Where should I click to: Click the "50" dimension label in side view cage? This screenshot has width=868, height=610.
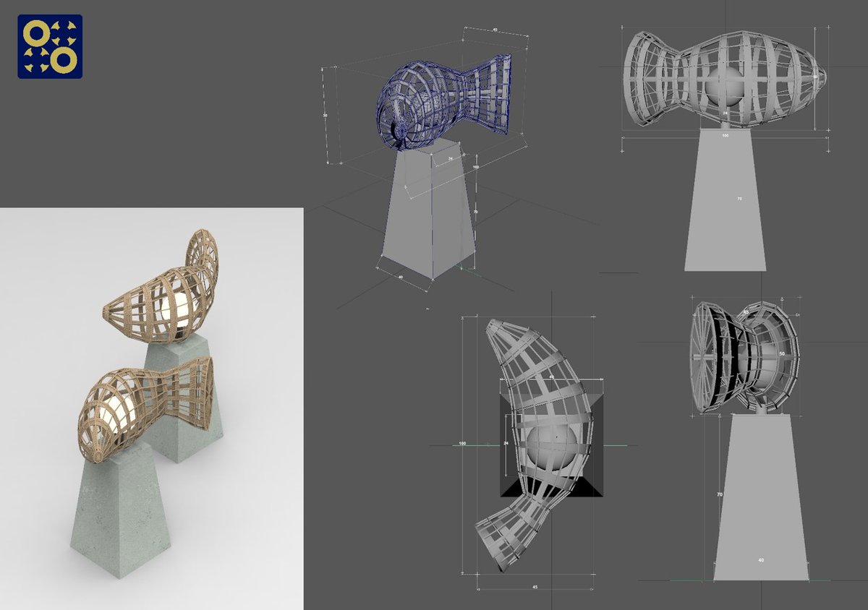coord(781,353)
